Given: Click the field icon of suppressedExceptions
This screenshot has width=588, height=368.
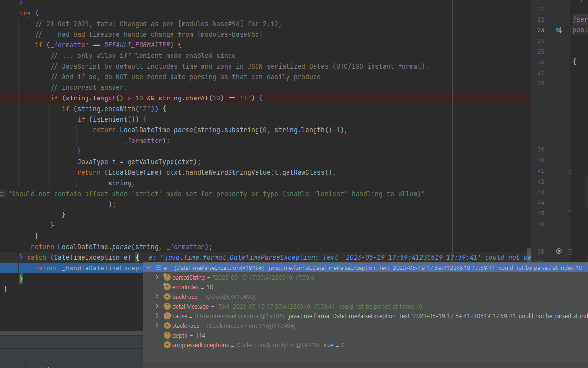Looking at the screenshot, I should [x=167, y=345].
